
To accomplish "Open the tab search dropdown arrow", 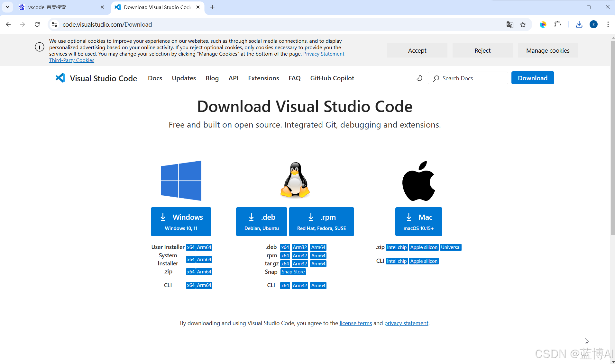I will 7,7.
